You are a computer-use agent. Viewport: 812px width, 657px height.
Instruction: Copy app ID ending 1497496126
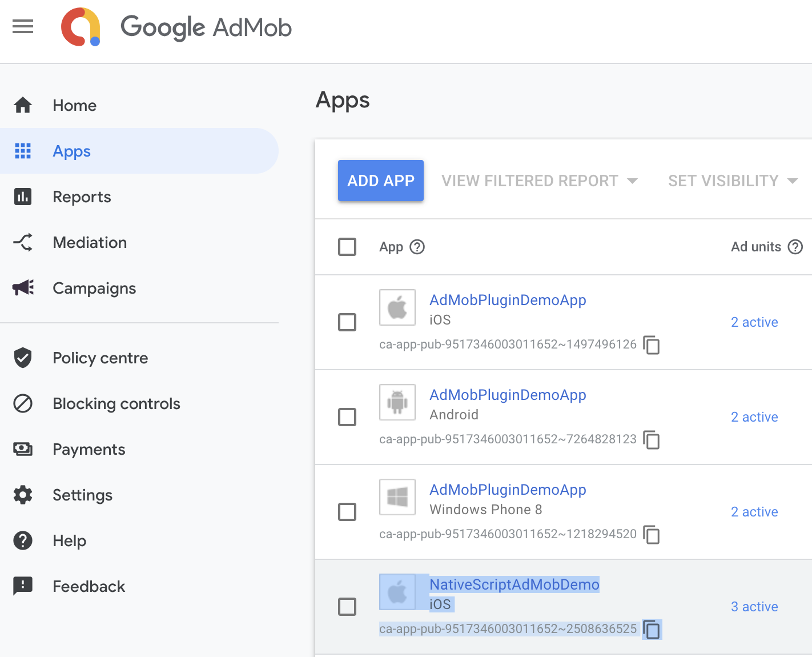coord(652,345)
